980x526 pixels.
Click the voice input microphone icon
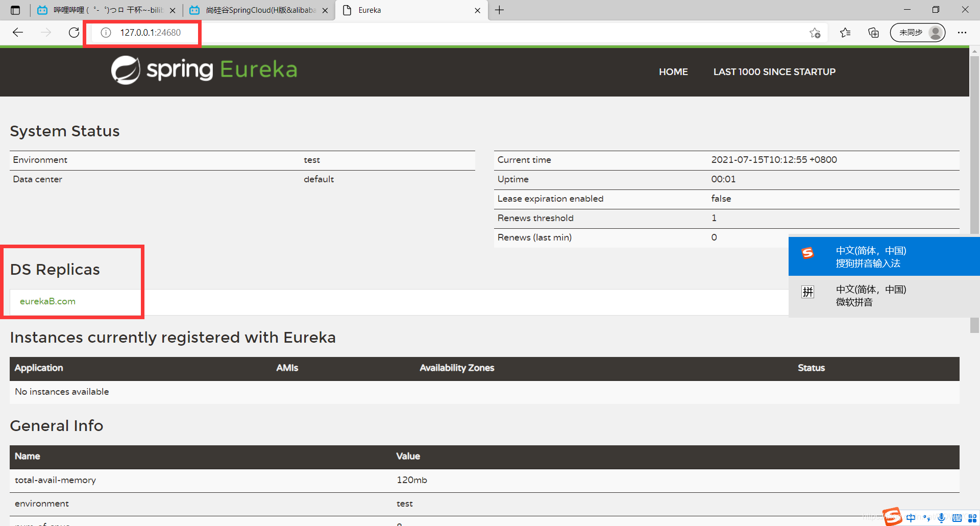(942, 518)
